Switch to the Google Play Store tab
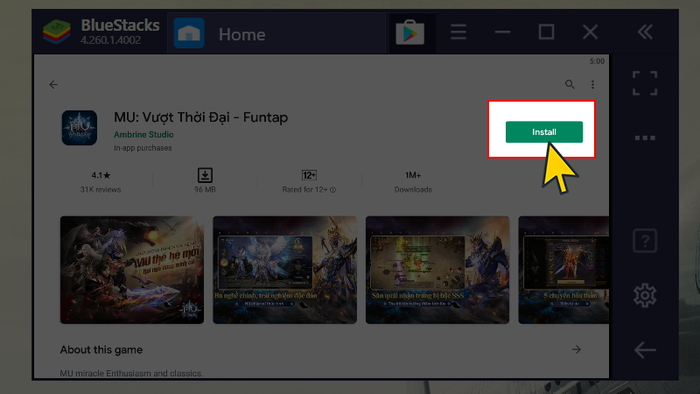The width and height of the screenshot is (700, 394). pos(410,33)
